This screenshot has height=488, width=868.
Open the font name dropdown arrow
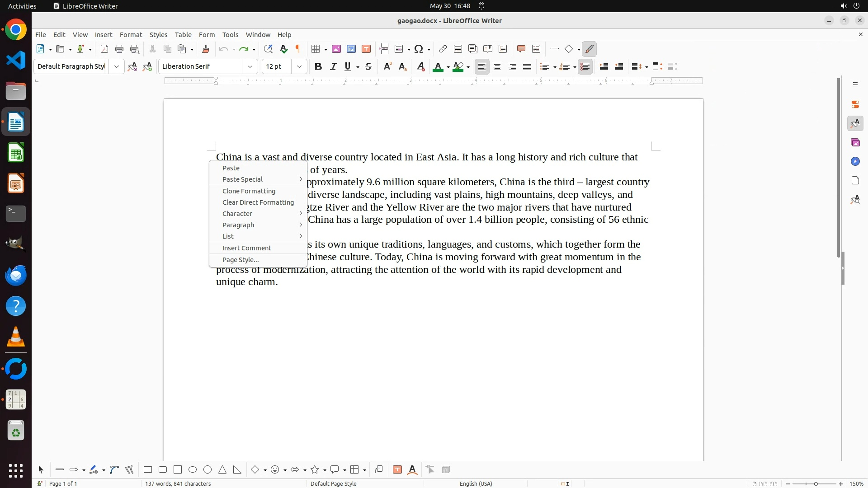tap(250, 67)
